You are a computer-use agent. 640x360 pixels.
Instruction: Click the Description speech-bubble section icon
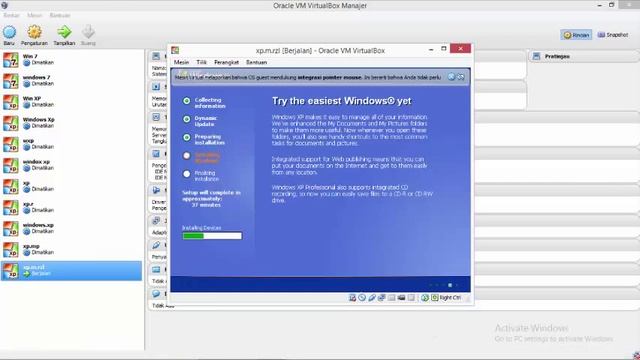156,293
